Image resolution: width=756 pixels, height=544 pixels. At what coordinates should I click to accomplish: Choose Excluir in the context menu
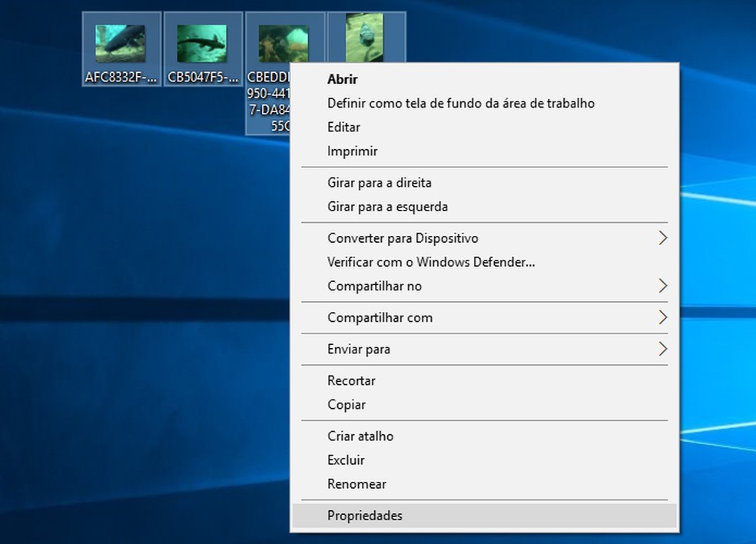click(x=484, y=460)
